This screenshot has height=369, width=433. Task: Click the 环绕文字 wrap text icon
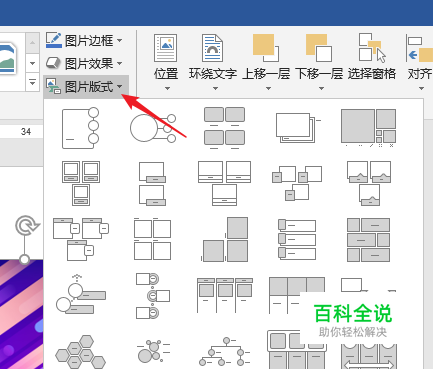213,48
